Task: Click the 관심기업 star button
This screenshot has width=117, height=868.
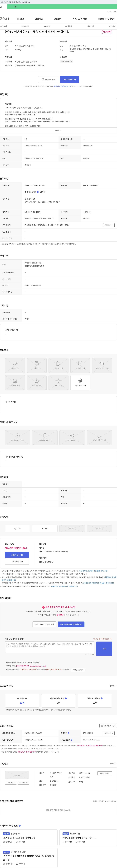Action: [11, 782]
